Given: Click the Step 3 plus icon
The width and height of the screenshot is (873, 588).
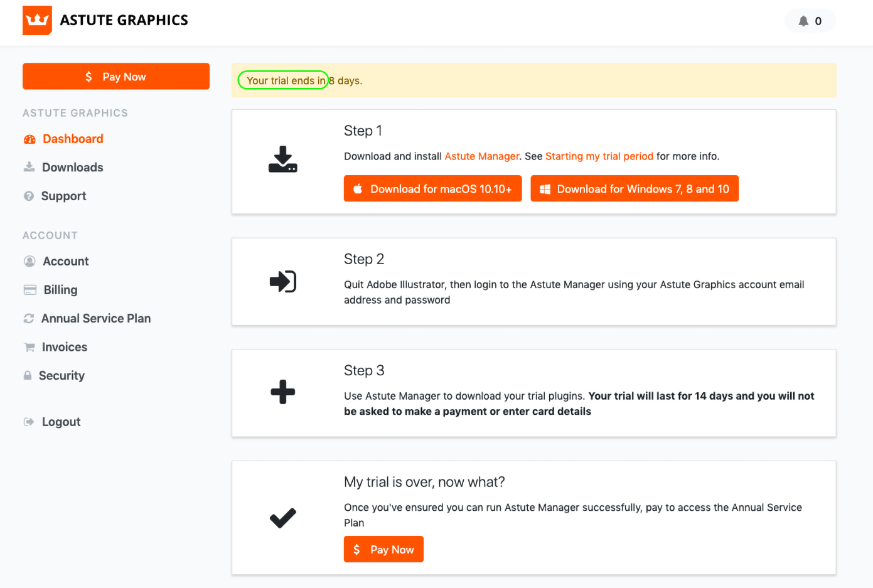Looking at the screenshot, I should [282, 392].
